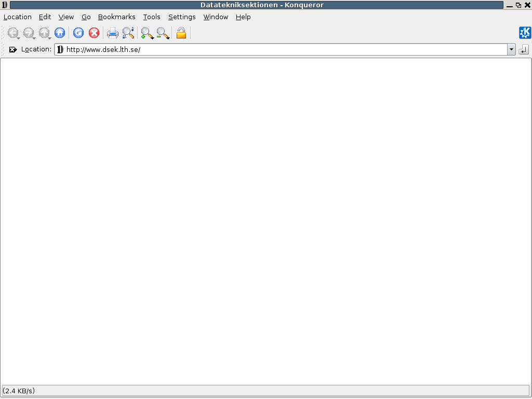This screenshot has width=532, height=399.
Task: Reload the page with the Reload icon
Action: coord(78,33)
